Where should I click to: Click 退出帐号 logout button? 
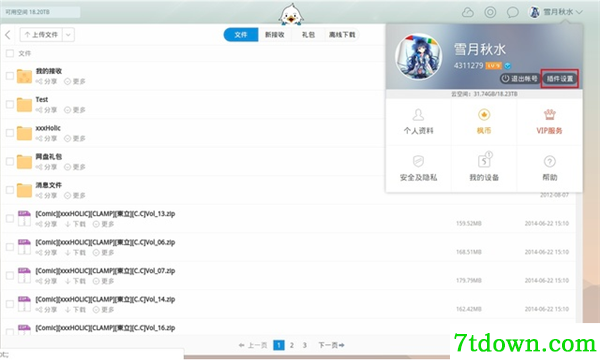[520, 79]
